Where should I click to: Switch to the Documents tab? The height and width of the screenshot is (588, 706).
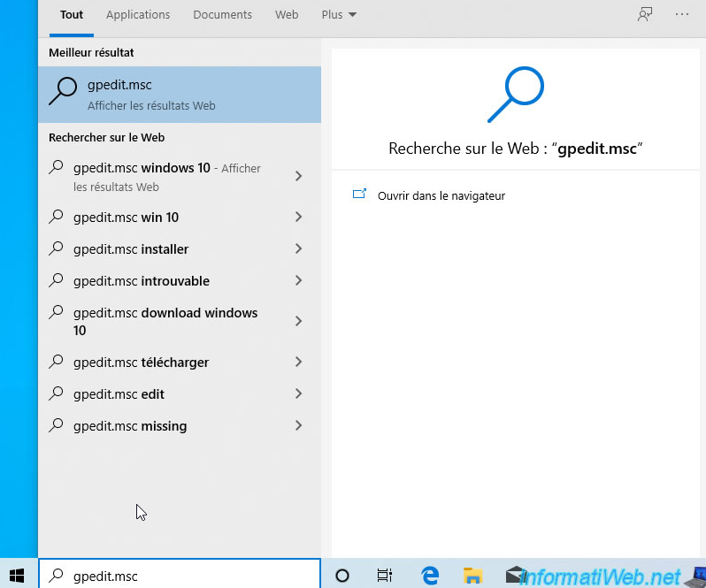[222, 15]
